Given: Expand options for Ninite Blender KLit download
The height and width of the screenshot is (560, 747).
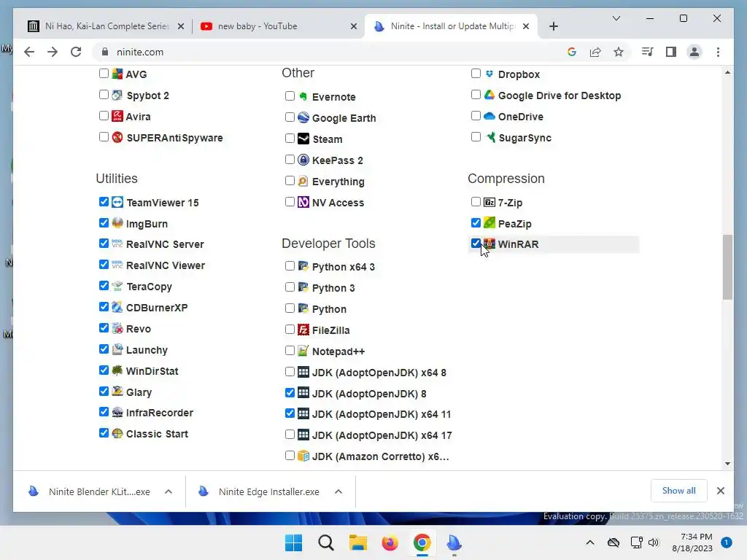Looking at the screenshot, I should click(169, 491).
